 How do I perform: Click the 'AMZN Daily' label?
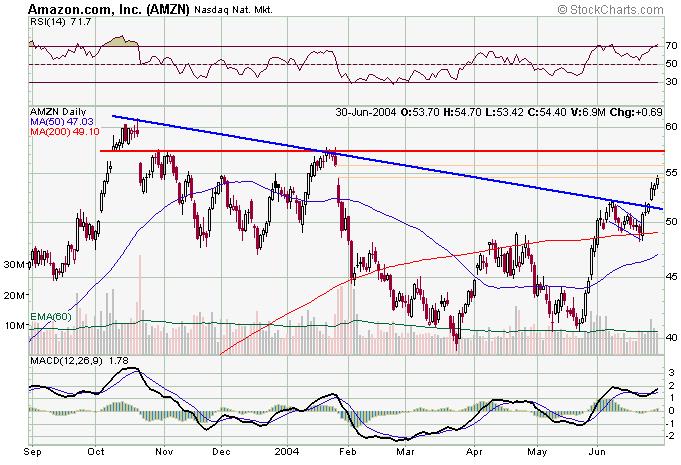[x=58, y=112]
